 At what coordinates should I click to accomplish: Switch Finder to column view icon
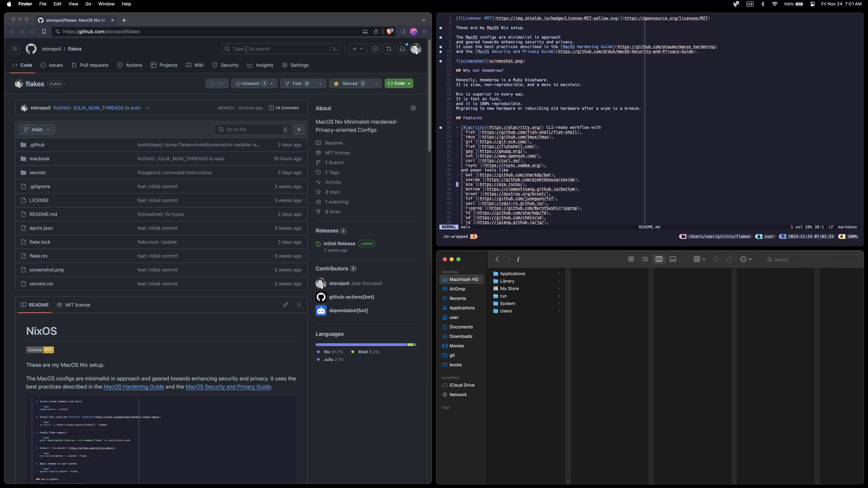pyautogui.click(x=659, y=259)
